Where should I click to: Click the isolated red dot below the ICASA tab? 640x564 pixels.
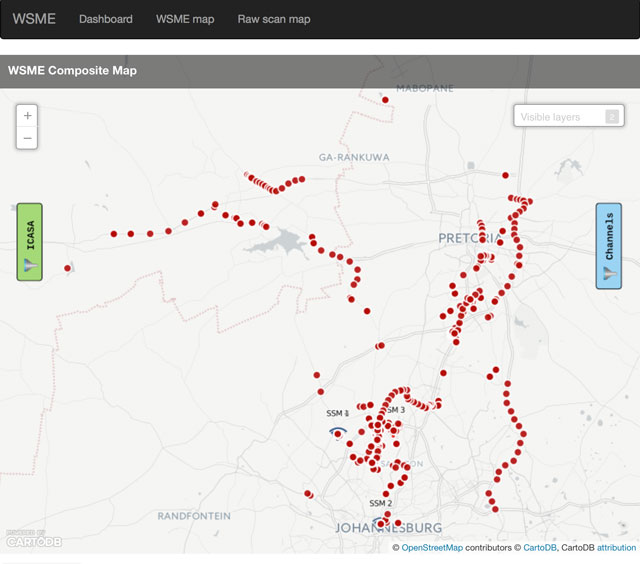click(67, 268)
